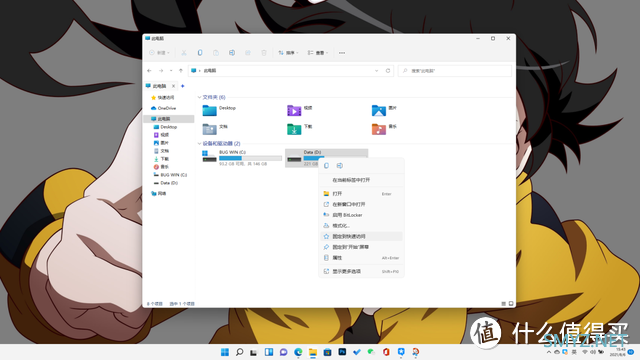
Task: Select the 视频 Videos folder in main pane
Action: (x=294, y=110)
